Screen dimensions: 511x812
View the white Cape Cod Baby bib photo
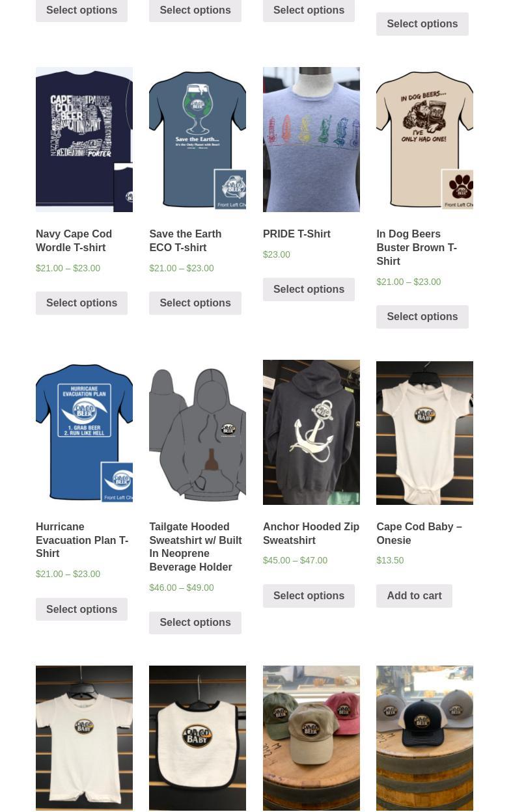coord(197,738)
